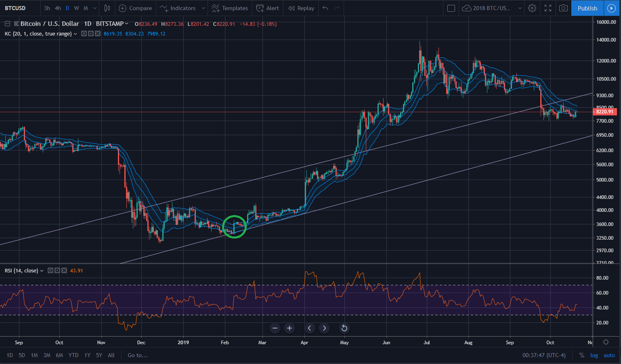The image size is (621, 364).
Task: Click the time zone clock 00:37:47 (UTC-4)
Action: 544,355
